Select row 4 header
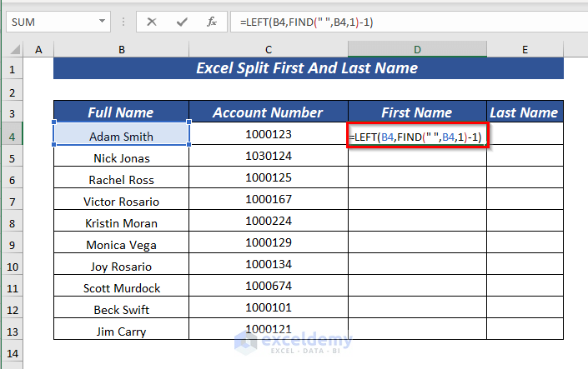 click(13, 135)
